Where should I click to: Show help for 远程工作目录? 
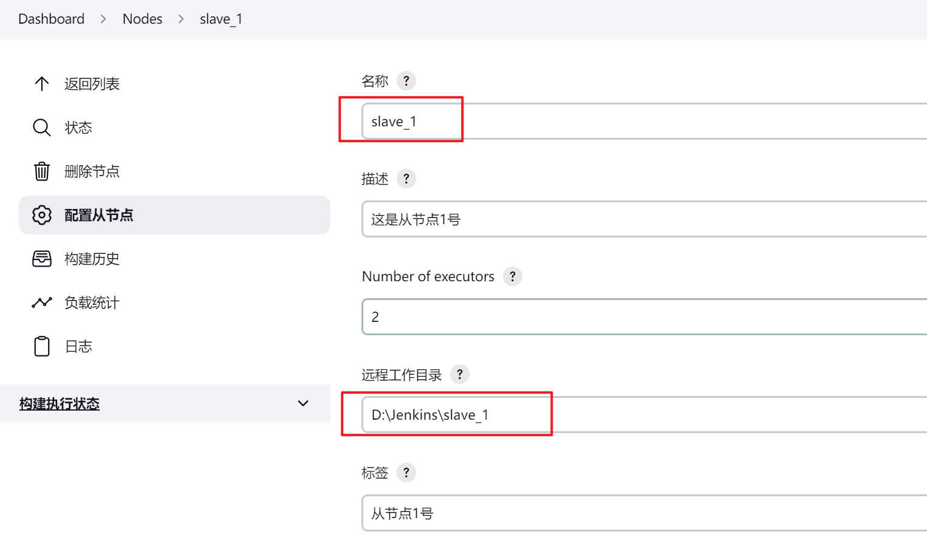coord(460,375)
